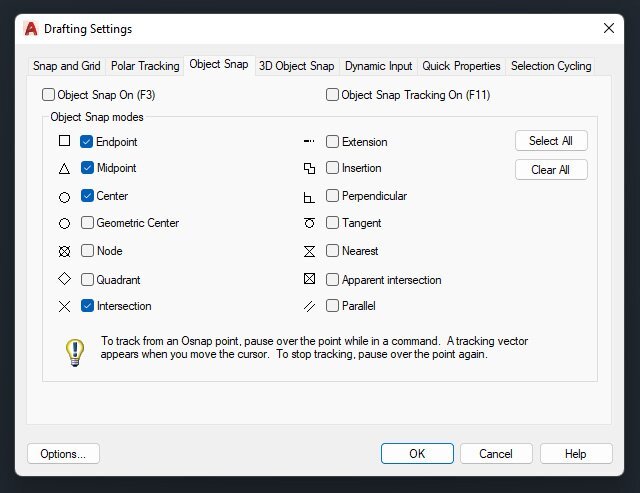Click the Intersection X snap marker icon
Image resolution: width=640 pixels, height=493 pixels.
pos(64,306)
